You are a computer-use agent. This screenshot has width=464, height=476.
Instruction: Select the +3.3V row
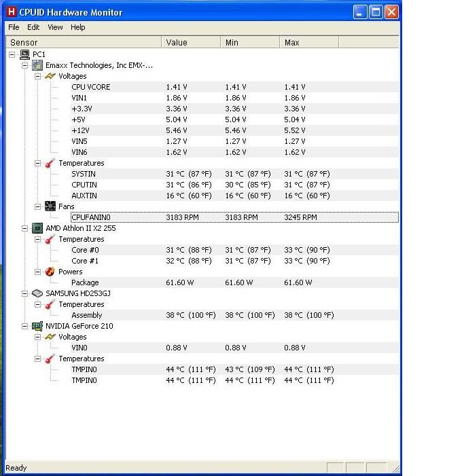coord(234,109)
